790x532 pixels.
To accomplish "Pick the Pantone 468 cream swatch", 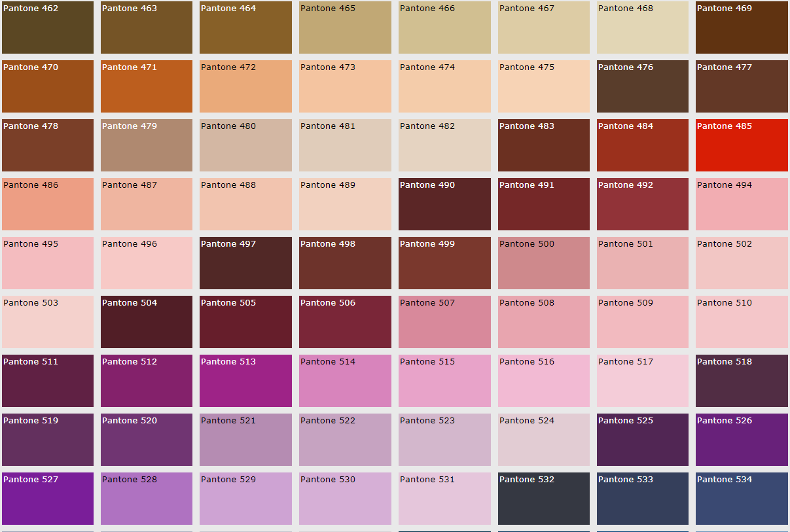I will click(x=642, y=27).
